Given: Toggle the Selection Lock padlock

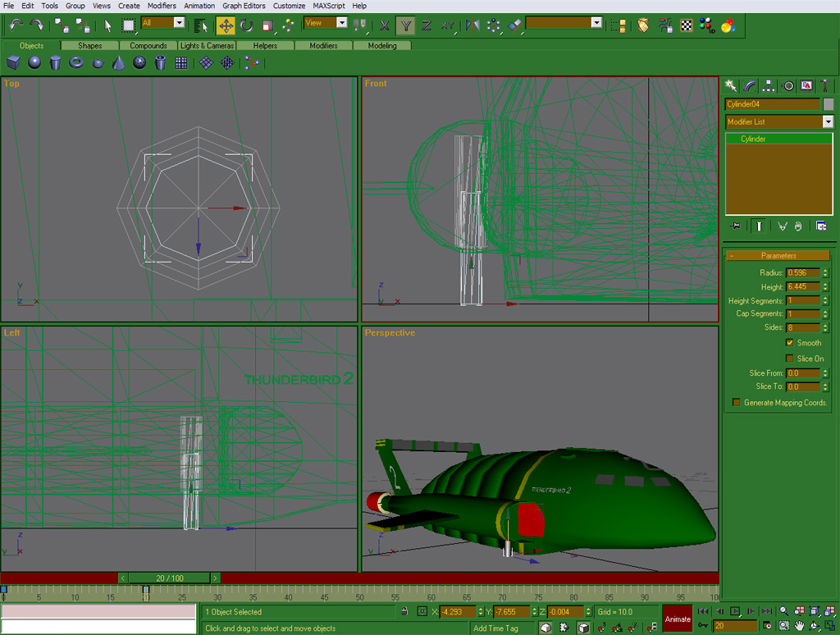Looking at the screenshot, I should coord(404,611).
